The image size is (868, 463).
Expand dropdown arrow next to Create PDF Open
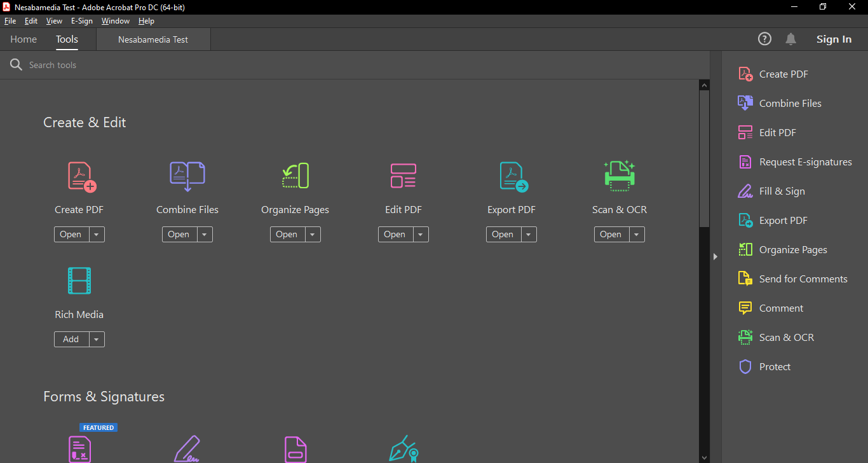click(x=97, y=235)
